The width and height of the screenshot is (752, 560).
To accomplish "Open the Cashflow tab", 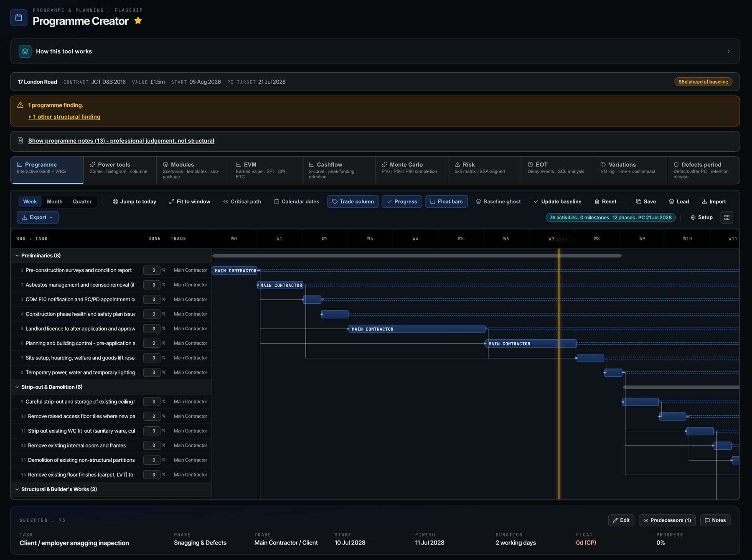I will (x=338, y=170).
